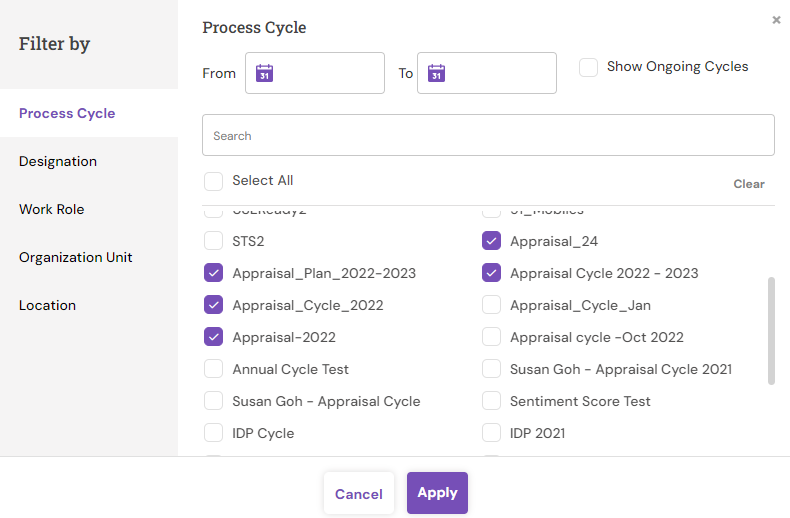790x518 pixels.
Task: Close the filter dialog with X
Action: pos(776,19)
